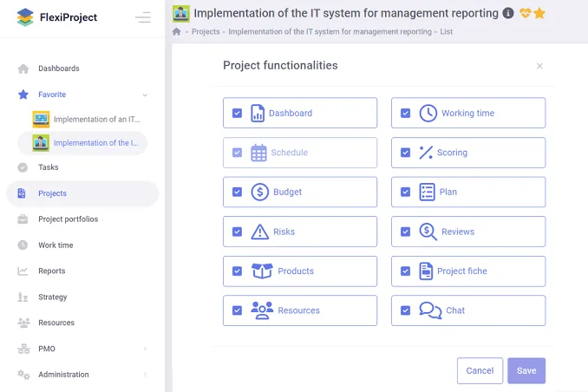Image resolution: width=588 pixels, height=392 pixels.
Task: Click the Strategy chess icon
Action: [23, 297]
